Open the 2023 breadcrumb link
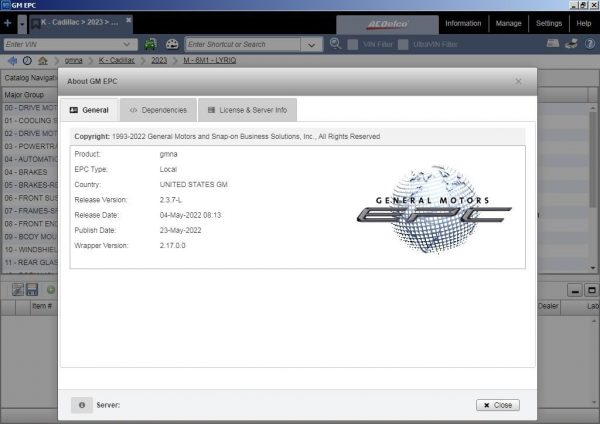 tap(159, 60)
